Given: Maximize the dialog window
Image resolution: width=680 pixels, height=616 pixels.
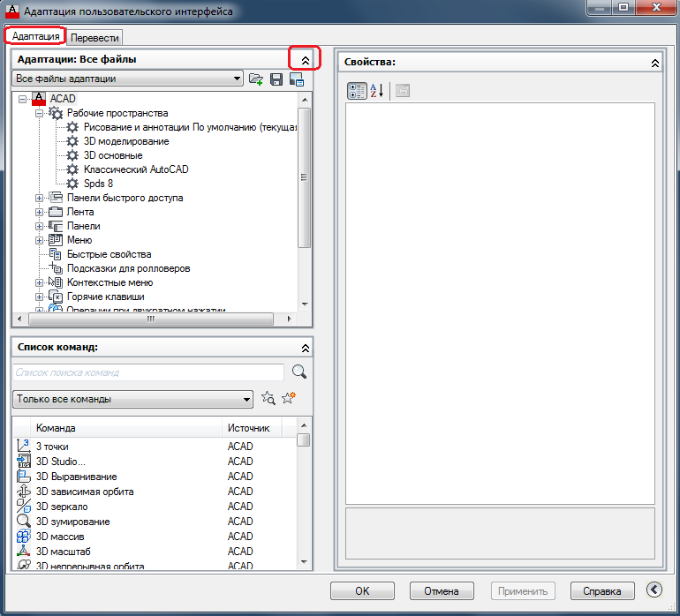Looking at the screenshot, I should coord(623,7).
